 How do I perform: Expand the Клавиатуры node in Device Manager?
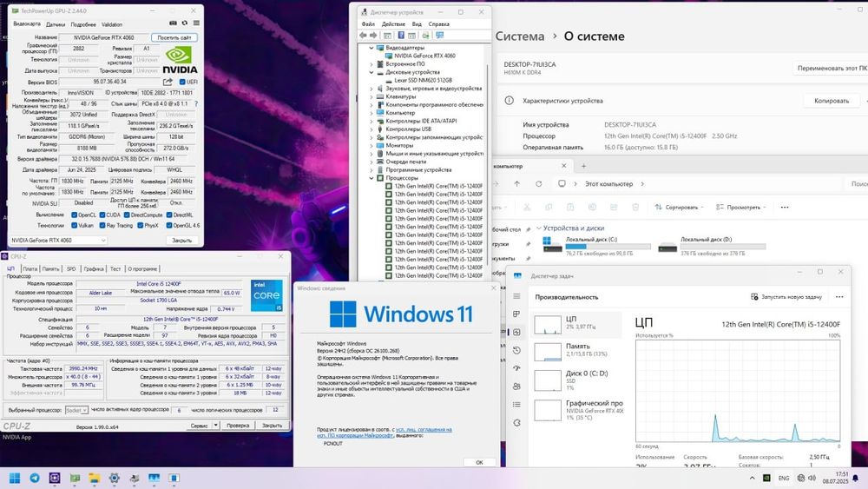point(372,96)
